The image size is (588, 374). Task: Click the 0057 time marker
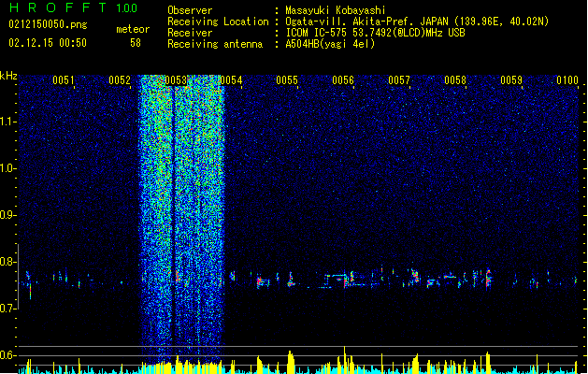(399, 80)
